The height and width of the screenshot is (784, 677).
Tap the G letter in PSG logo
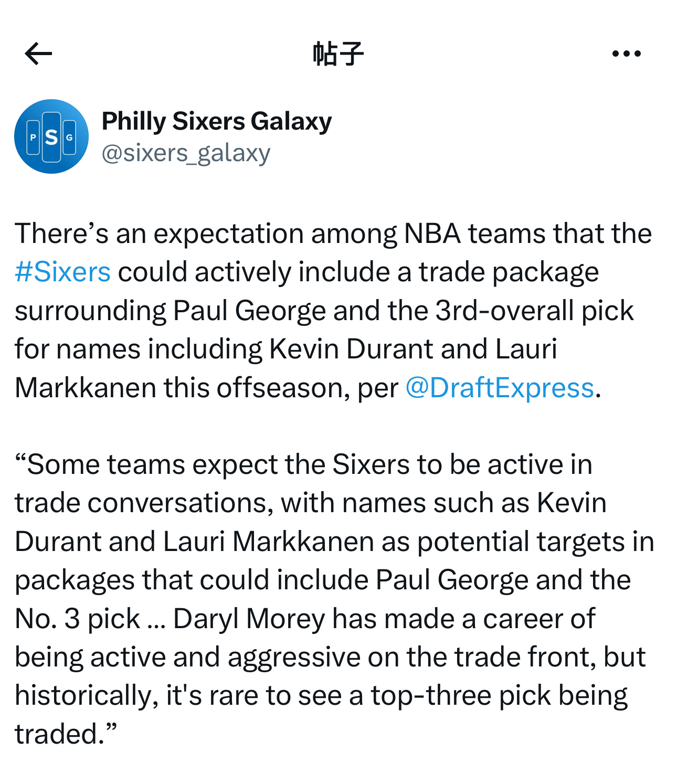(69, 137)
